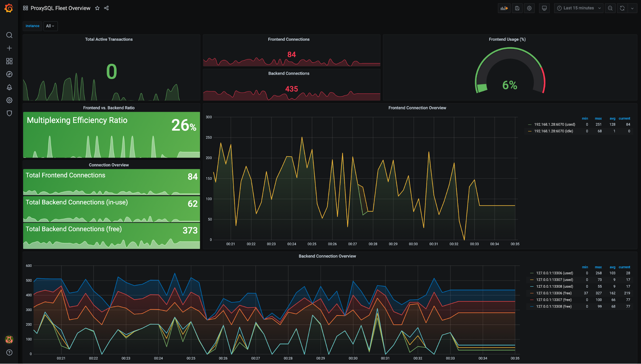This screenshot has height=364, width=641.
Task: Click Total Backend Connections (free) tile
Action: tap(111, 236)
